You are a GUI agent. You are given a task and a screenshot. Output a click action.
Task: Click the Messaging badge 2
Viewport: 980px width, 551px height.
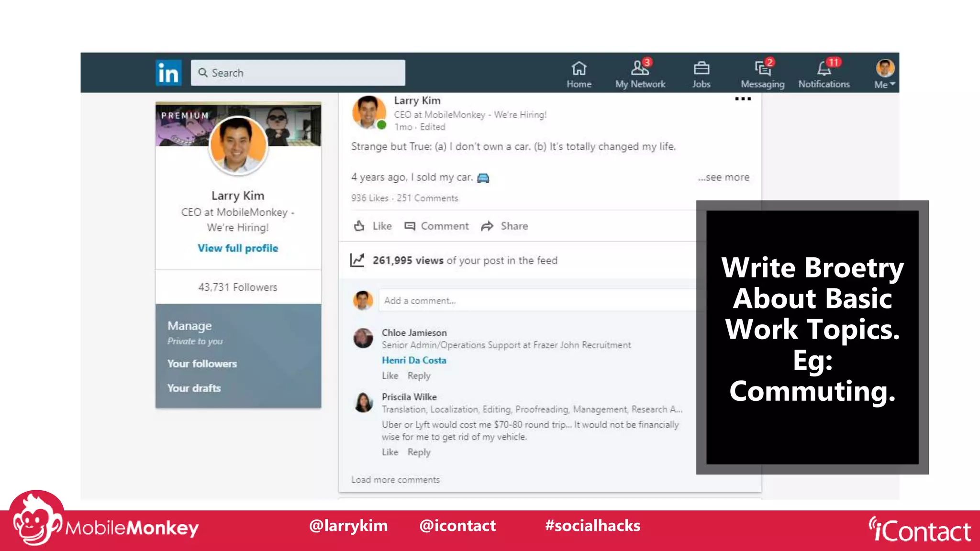(x=769, y=62)
